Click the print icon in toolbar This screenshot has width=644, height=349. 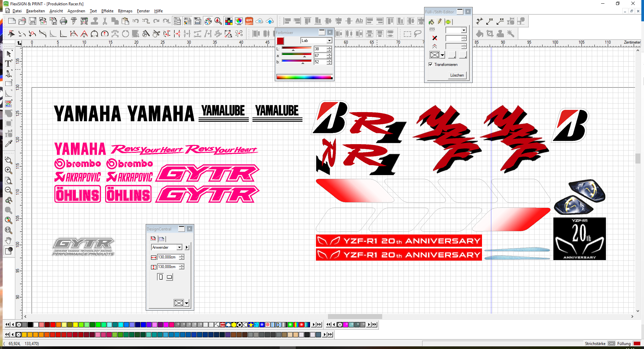click(x=64, y=21)
